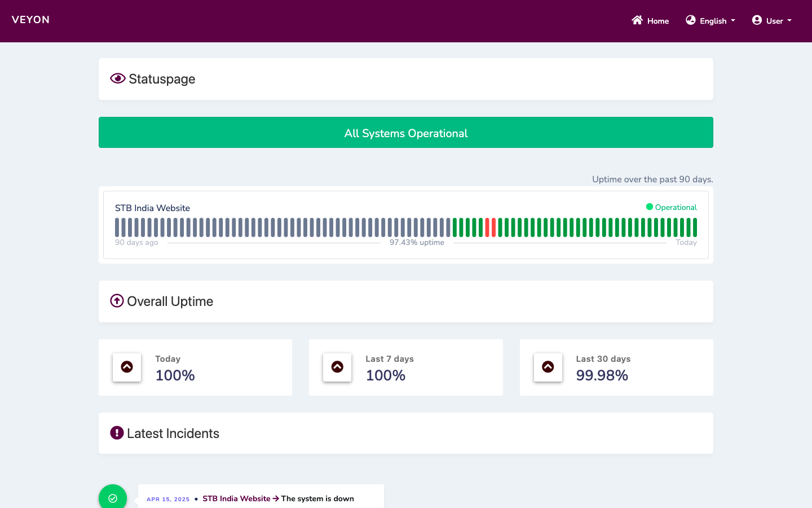Click the chevron icon beside Last 30 days

point(548,367)
